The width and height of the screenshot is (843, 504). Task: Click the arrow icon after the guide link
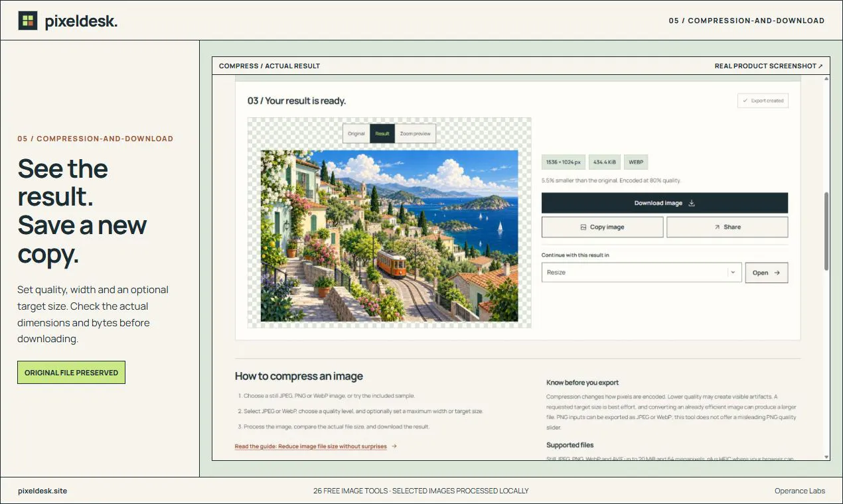394,446
